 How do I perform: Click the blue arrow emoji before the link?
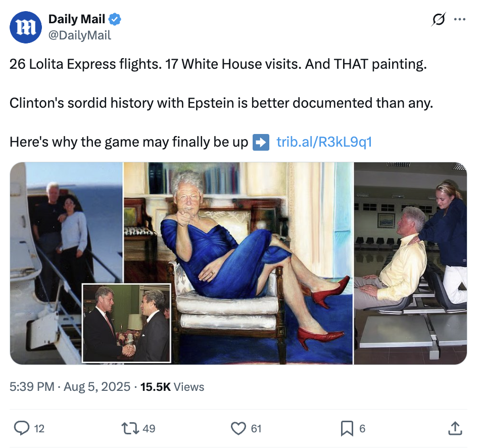pyautogui.click(x=261, y=142)
